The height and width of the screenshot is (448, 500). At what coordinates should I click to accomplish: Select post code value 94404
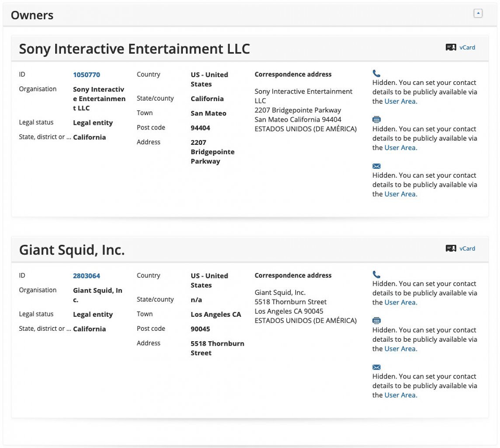200,128
